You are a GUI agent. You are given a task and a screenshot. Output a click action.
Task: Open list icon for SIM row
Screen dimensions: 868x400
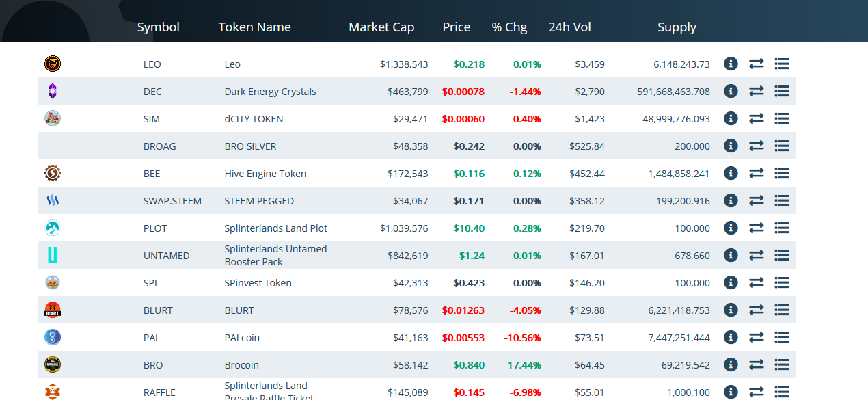coord(782,118)
